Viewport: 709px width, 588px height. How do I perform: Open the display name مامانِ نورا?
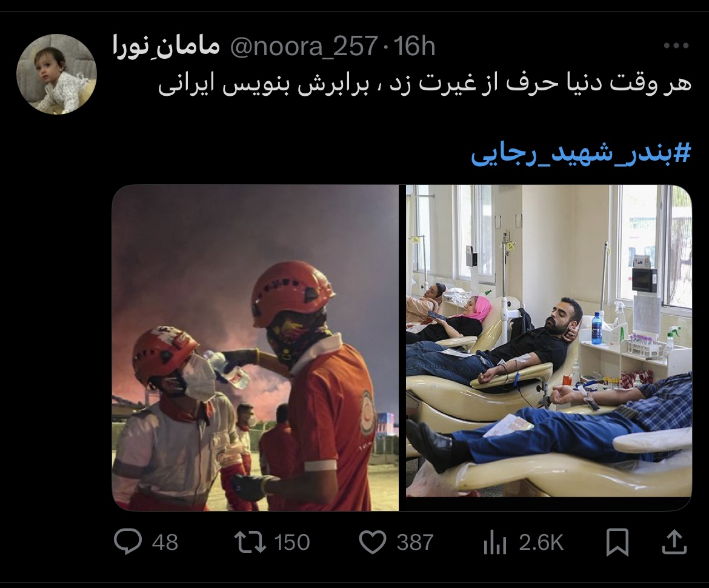166,46
